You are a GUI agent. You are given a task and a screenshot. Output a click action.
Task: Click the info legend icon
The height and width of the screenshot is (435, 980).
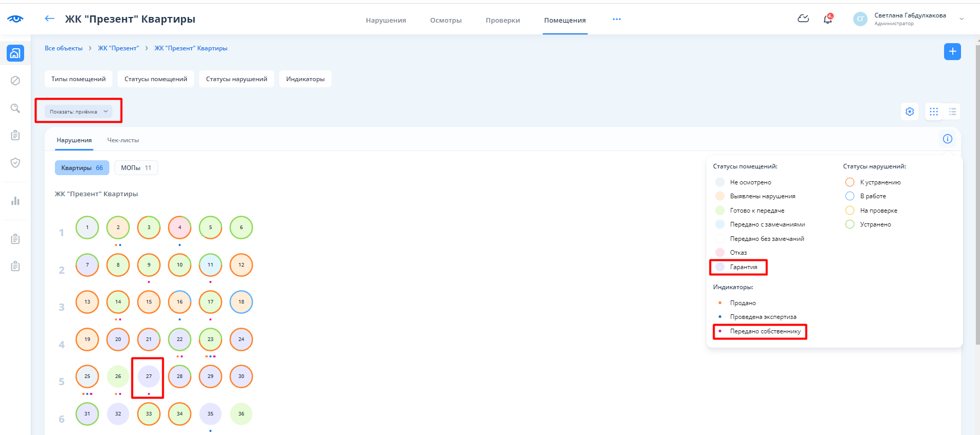(x=947, y=139)
